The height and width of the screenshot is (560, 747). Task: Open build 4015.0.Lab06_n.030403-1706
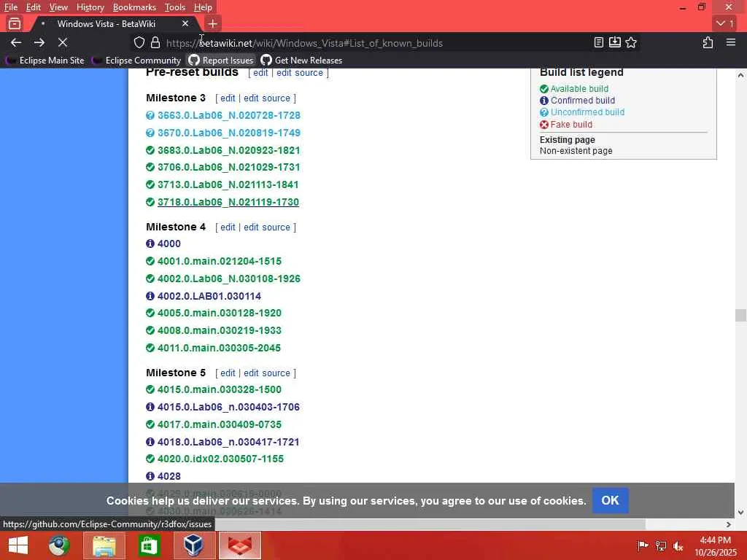click(228, 407)
